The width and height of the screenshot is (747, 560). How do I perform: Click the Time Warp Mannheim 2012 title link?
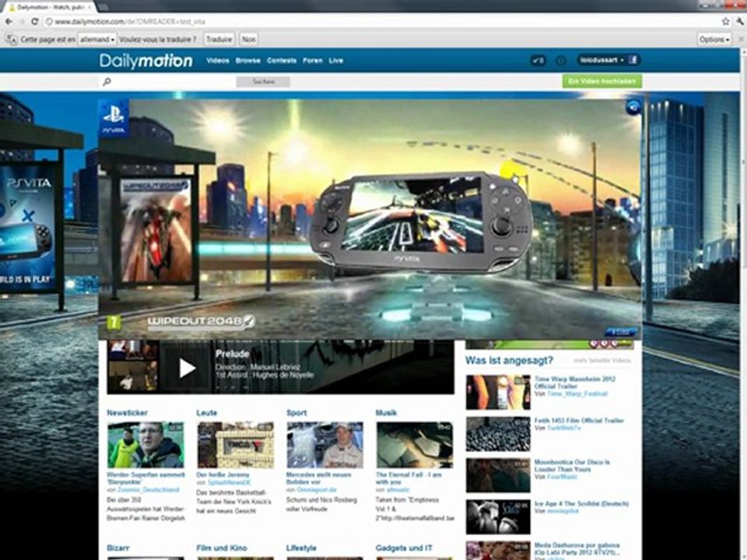coord(574,383)
